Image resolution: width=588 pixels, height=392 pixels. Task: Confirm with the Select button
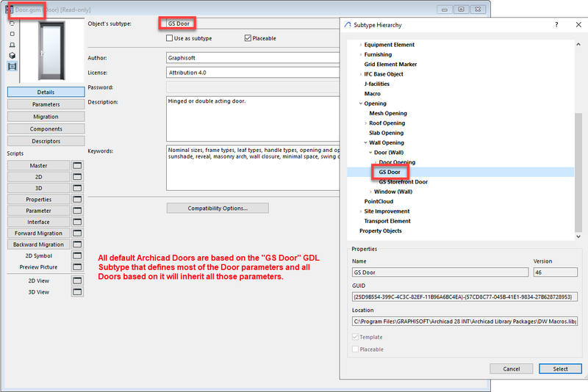pos(560,369)
